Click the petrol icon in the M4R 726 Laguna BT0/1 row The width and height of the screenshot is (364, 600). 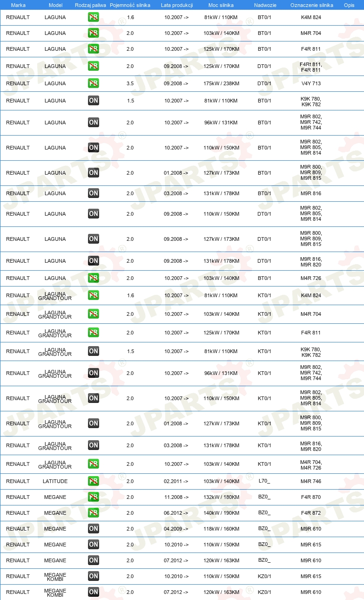tap(94, 278)
